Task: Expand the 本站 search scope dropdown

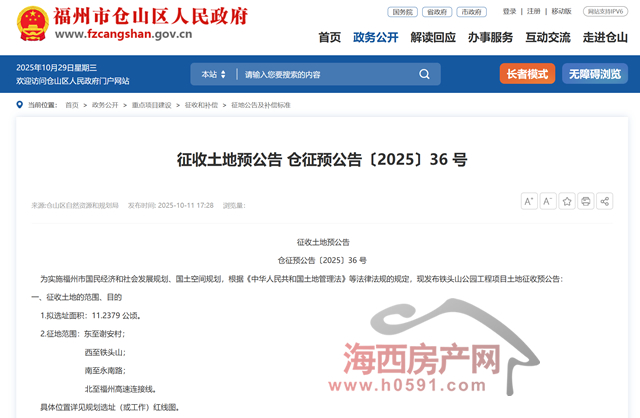Action: pos(213,74)
